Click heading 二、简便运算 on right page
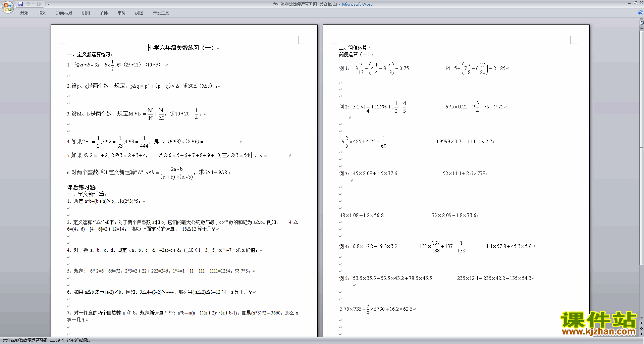The image size is (644, 344). [353, 48]
